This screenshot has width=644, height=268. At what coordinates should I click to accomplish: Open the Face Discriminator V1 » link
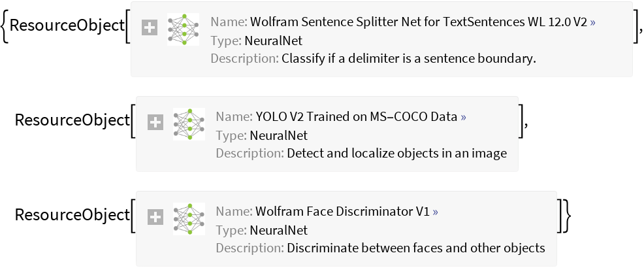coord(435,212)
